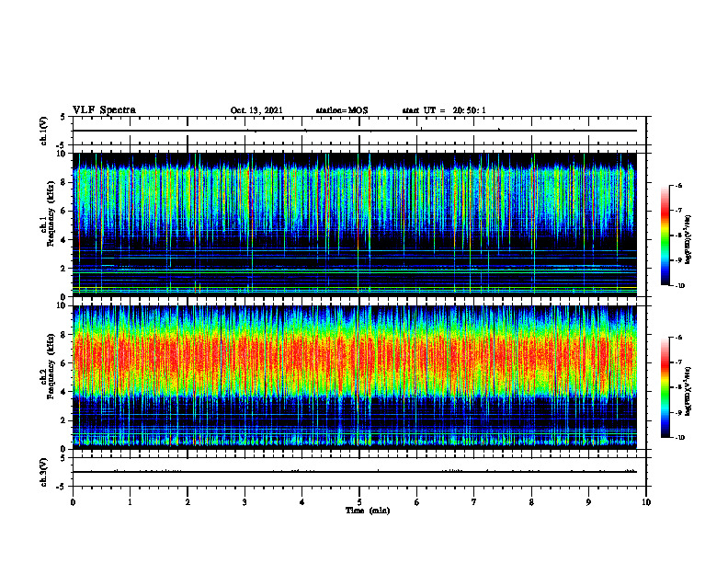Click time axis tick label "9"
The height and width of the screenshot is (563, 728).
(x=588, y=502)
